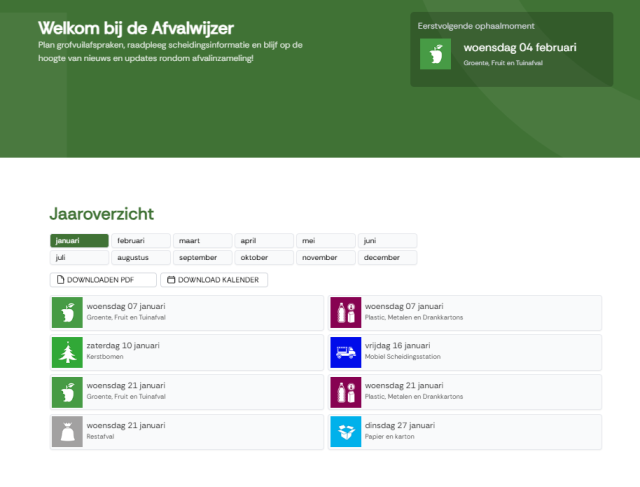Open the juni month tab
The image size is (640, 487).
pyautogui.click(x=387, y=240)
